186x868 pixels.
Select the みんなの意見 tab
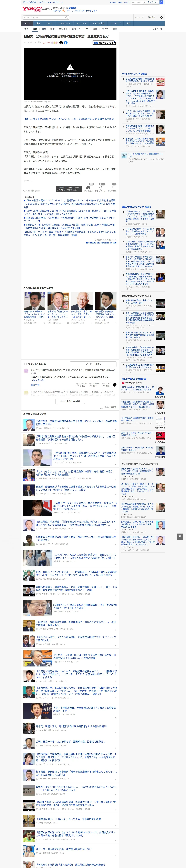tap(99, 24)
